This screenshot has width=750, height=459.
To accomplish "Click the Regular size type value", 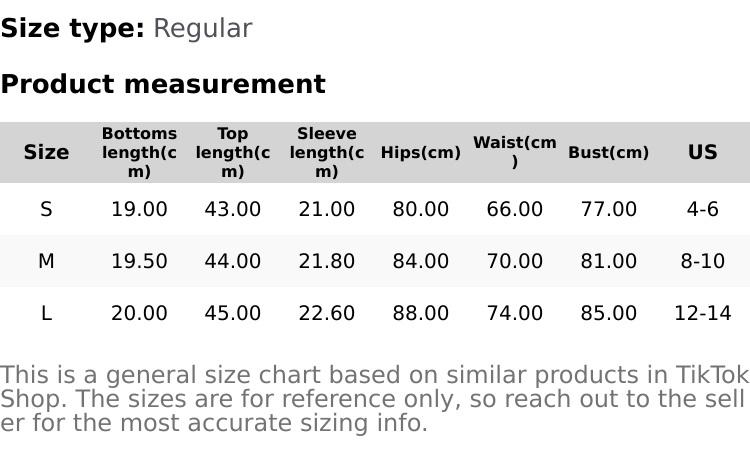I will click(x=202, y=29).
